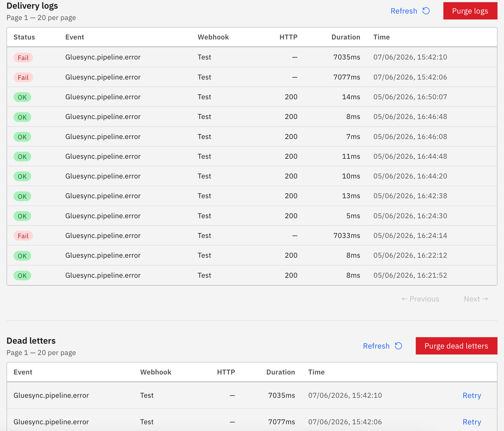Click the Webhook column header in Dead letters
This screenshot has height=431, width=504.
click(x=156, y=372)
